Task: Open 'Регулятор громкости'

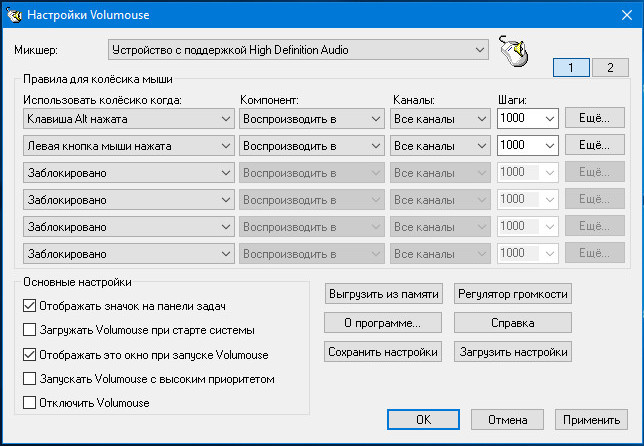Action: [514, 294]
